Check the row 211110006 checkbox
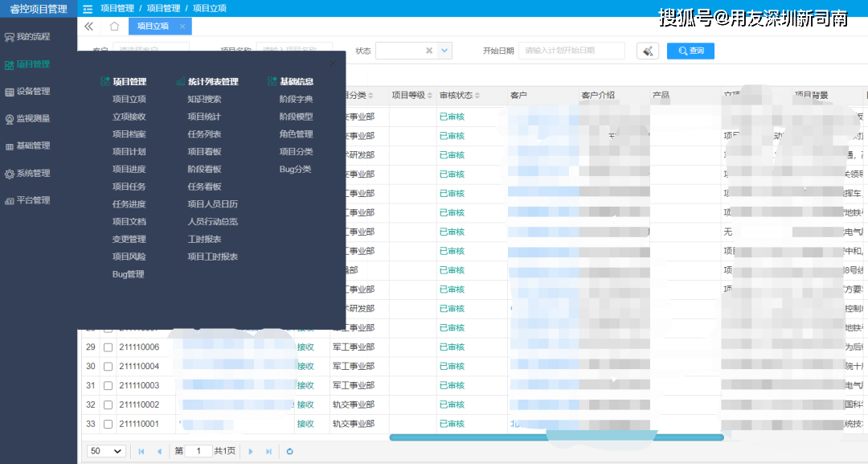The image size is (868, 464). (108, 347)
